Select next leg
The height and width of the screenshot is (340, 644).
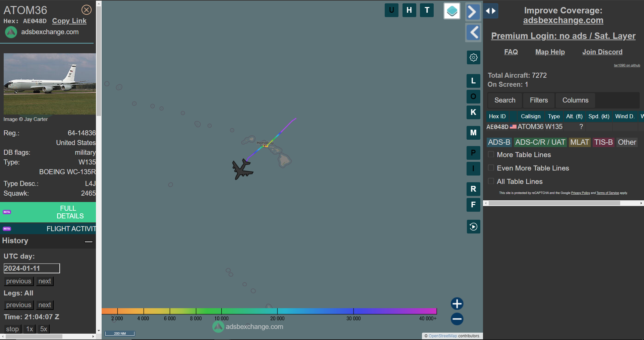pyautogui.click(x=45, y=305)
